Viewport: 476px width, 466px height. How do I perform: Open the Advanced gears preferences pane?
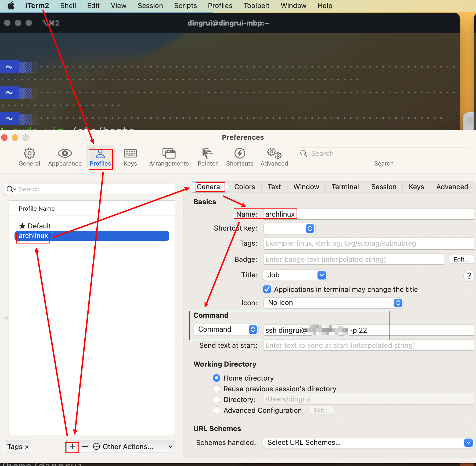pyautogui.click(x=274, y=157)
